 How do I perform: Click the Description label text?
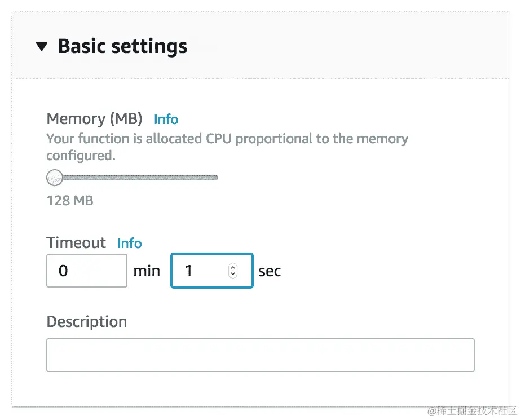point(87,322)
